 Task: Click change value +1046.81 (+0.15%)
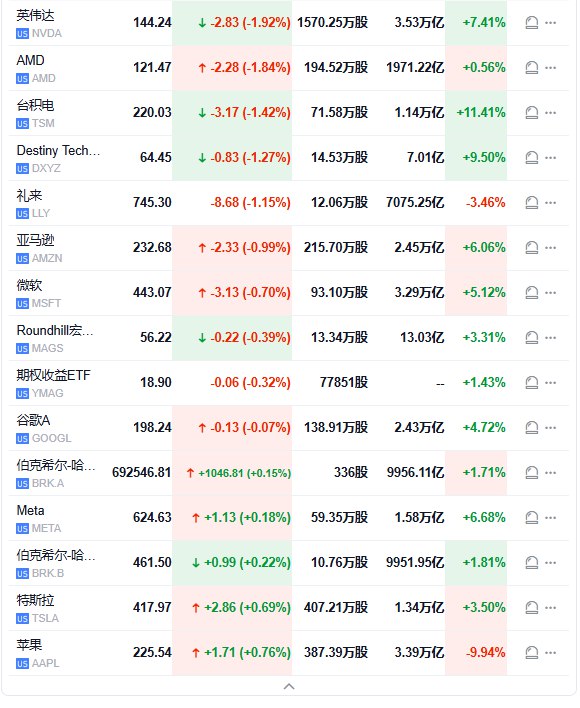tap(245, 473)
